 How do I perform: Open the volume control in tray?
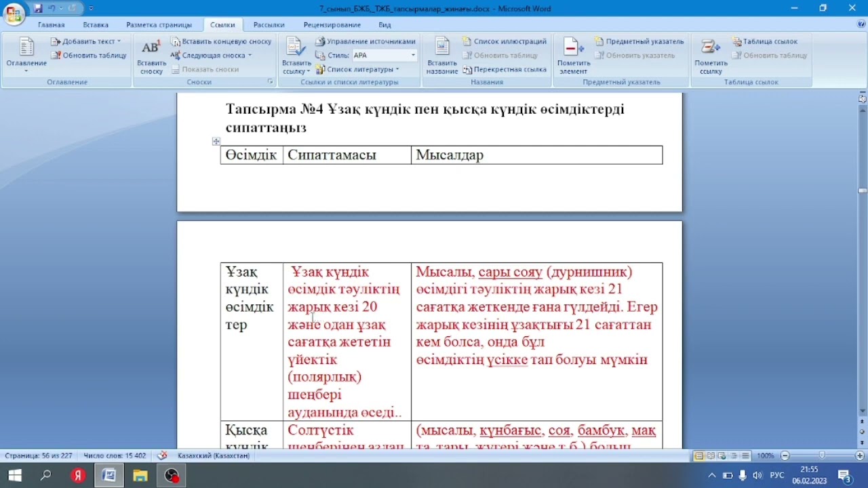tap(757, 476)
